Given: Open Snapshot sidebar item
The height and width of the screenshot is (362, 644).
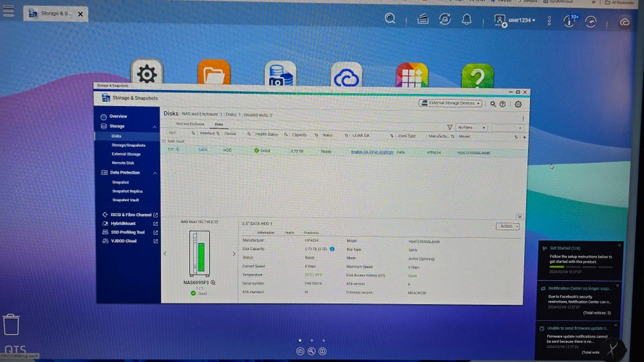Looking at the screenshot, I should (120, 182).
